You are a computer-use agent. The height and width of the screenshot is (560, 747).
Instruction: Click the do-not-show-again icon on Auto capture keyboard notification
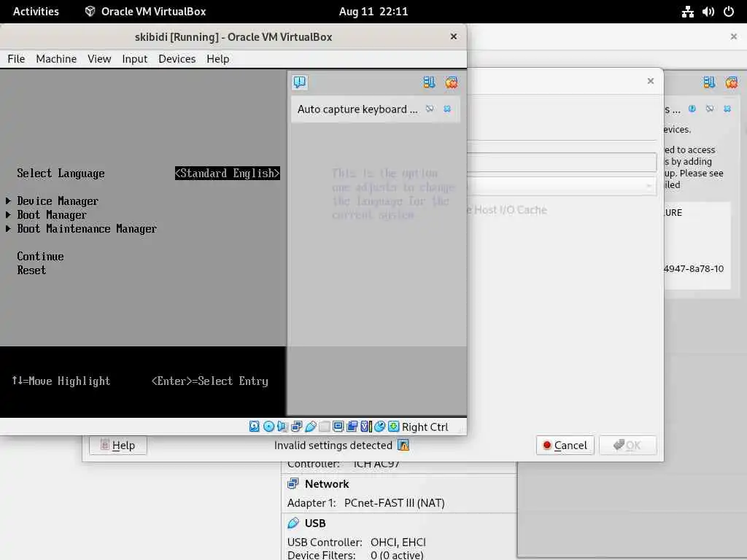[x=430, y=109]
